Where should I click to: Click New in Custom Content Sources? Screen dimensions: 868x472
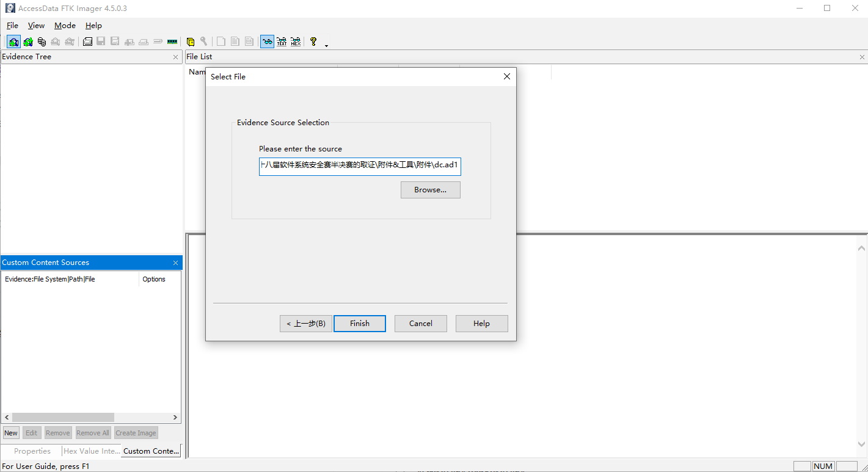coord(11,433)
